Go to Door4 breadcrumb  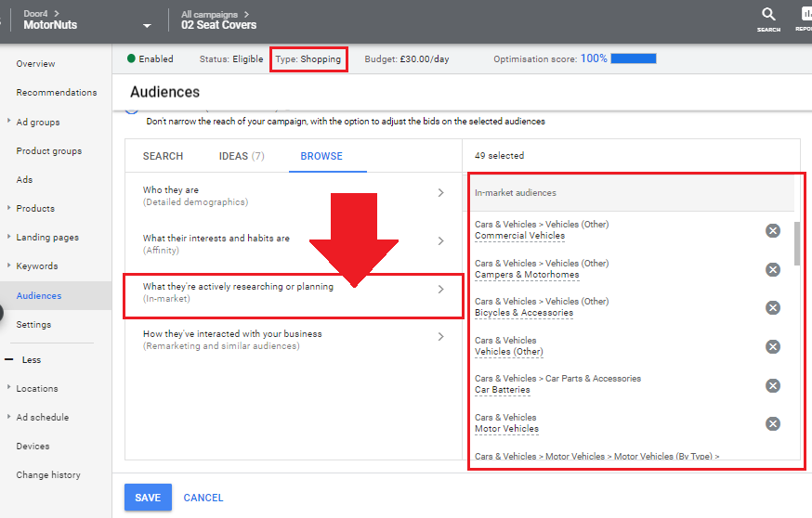click(35, 14)
